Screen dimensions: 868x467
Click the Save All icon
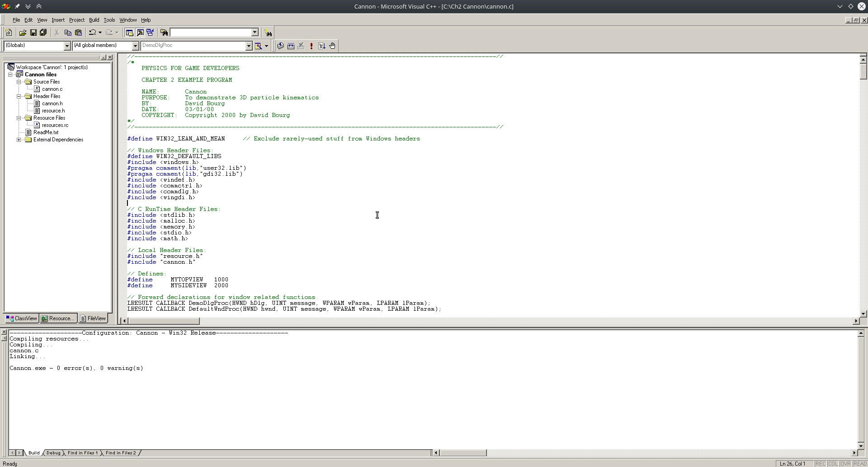(x=43, y=33)
